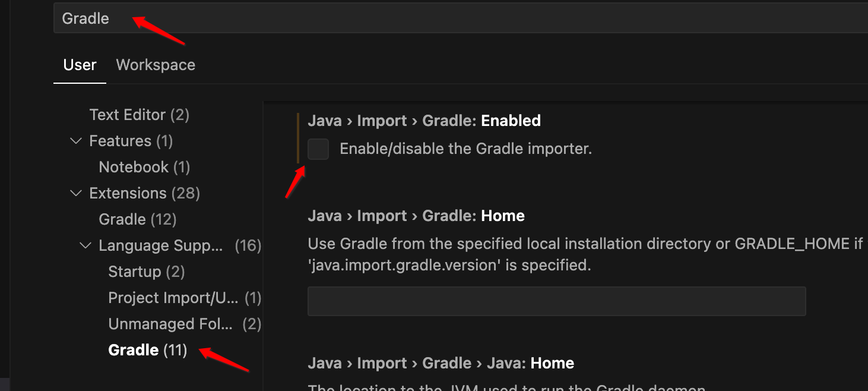
Task: Click the Java Import Gradle Enabled heading
Action: click(424, 121)
